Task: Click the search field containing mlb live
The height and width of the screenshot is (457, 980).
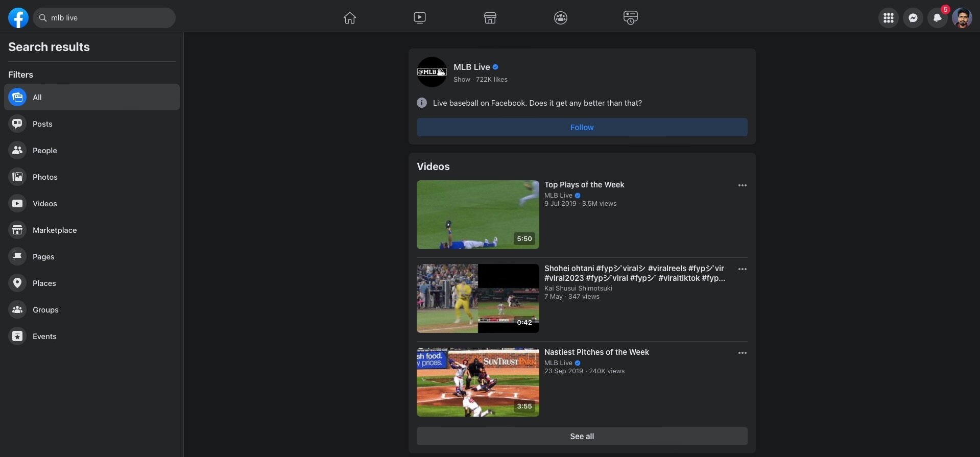Action: point(104,18)
